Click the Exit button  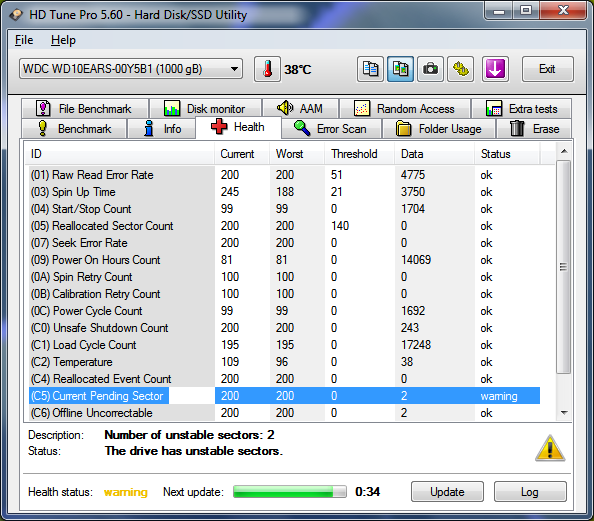(x=547, y=69)
